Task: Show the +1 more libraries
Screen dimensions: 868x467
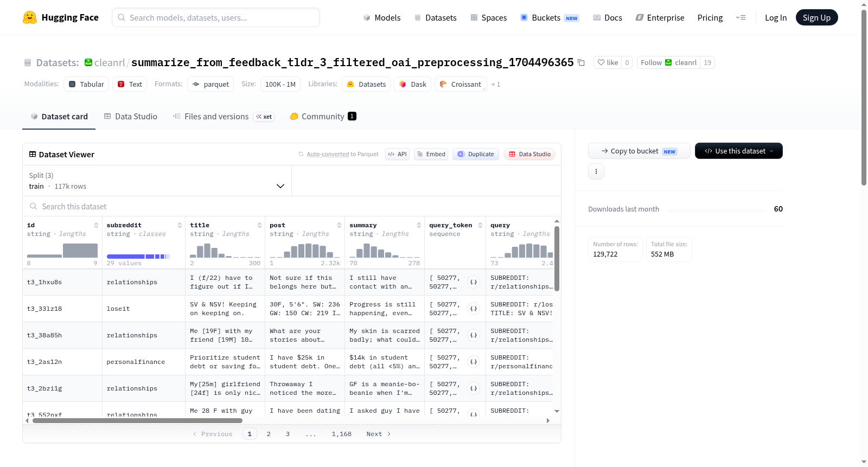Action: (496, 84)
